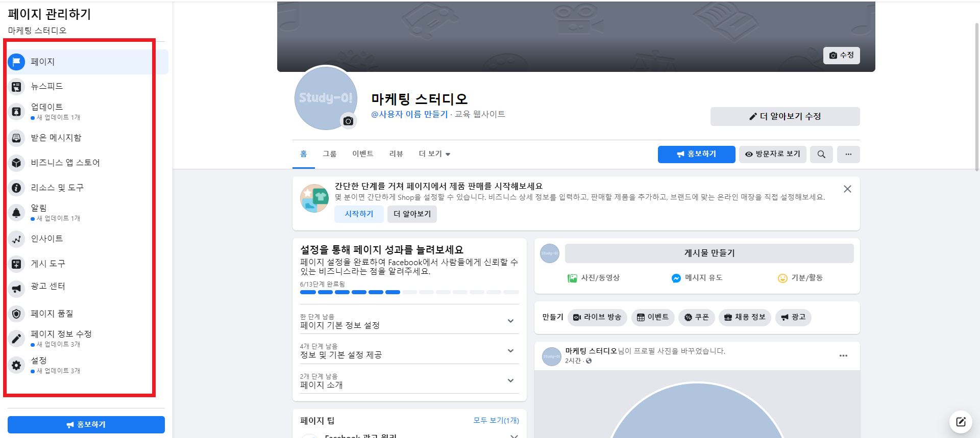Click 광고 create chip

point(793,317)
